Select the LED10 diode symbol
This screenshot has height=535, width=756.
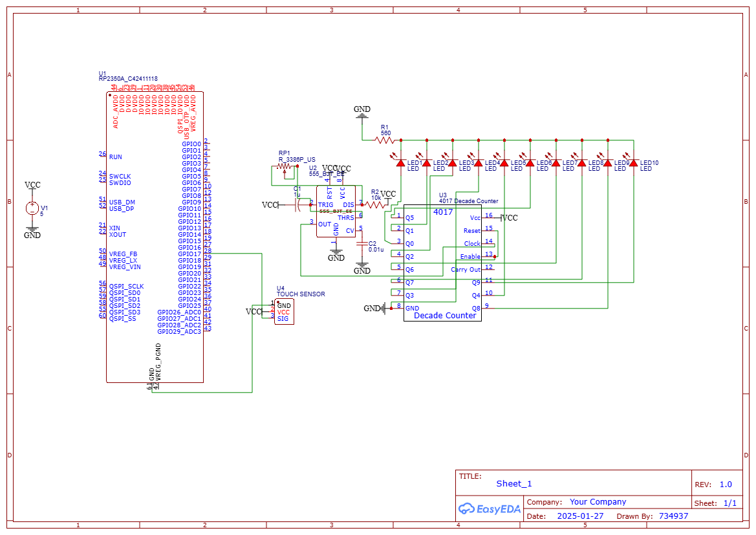point(634,162)
